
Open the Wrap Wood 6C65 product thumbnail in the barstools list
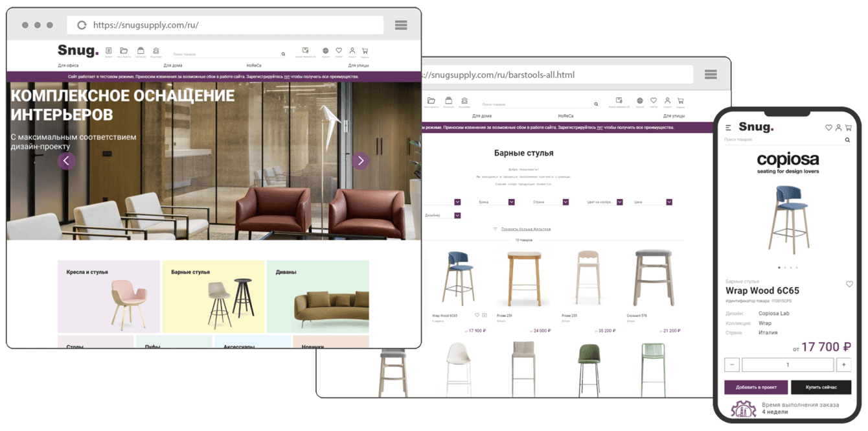tap(459, 278)
